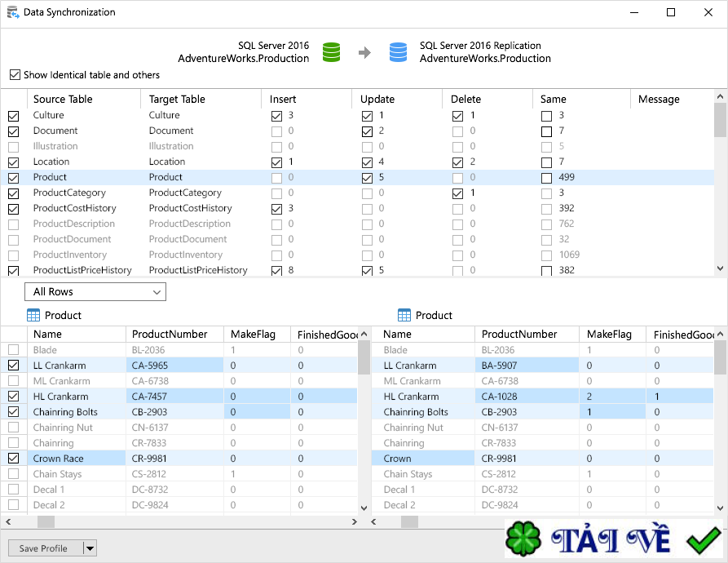Screen dimensions: 728x563
Task: Click the top table list scroll-down arrow
Action: tap(720, 268)
